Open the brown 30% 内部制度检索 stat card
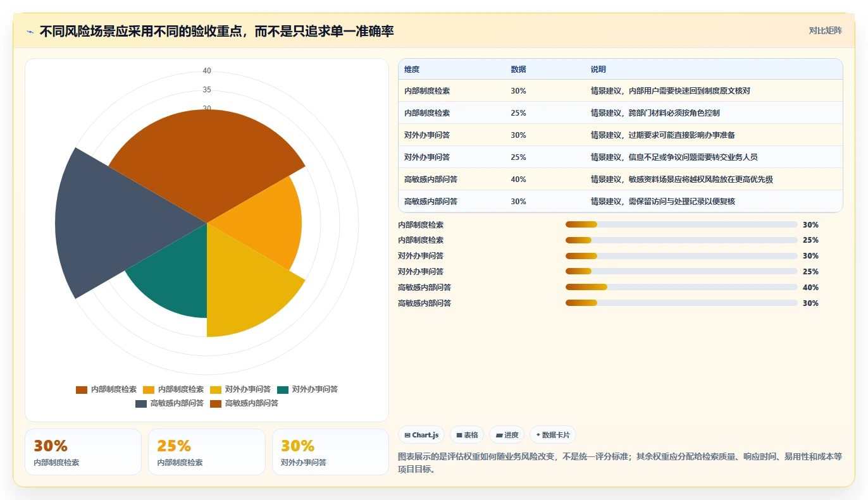Viewport: 868px width, 500px height. tap(83, 452)
